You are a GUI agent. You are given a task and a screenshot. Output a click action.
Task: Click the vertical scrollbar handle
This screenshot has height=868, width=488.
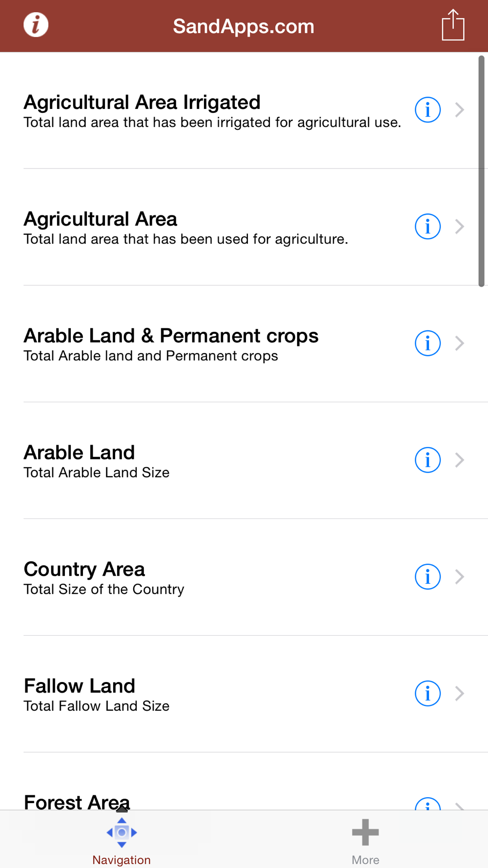point(481,171)
